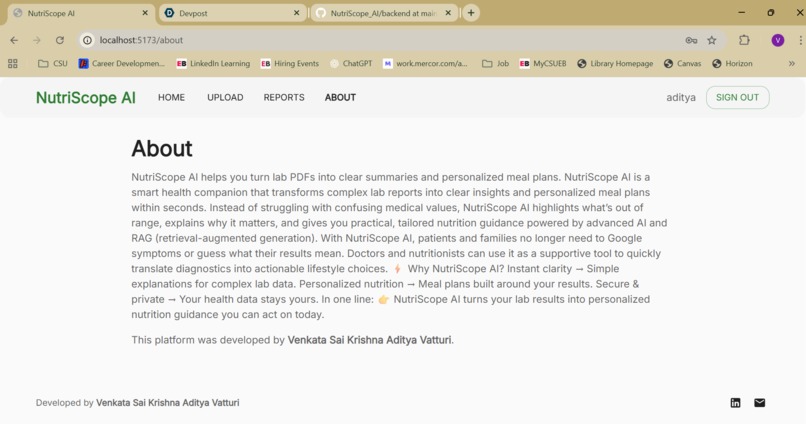806x424 pixels.
Task: Bookmark this page with star icon
Action: (711, 40)
